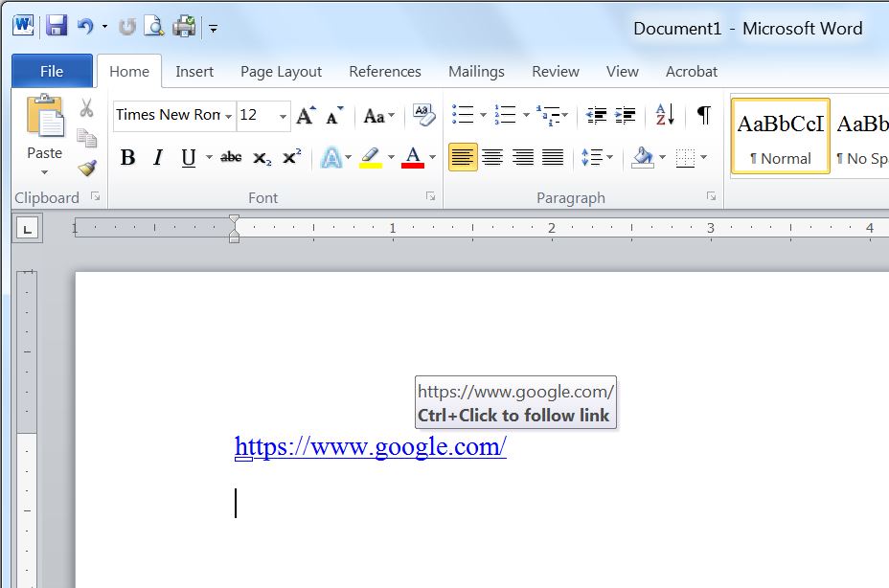This screenshot has width=889, height=588.
Task: Click the Times New Roman font box
Action: coord(169,115)
